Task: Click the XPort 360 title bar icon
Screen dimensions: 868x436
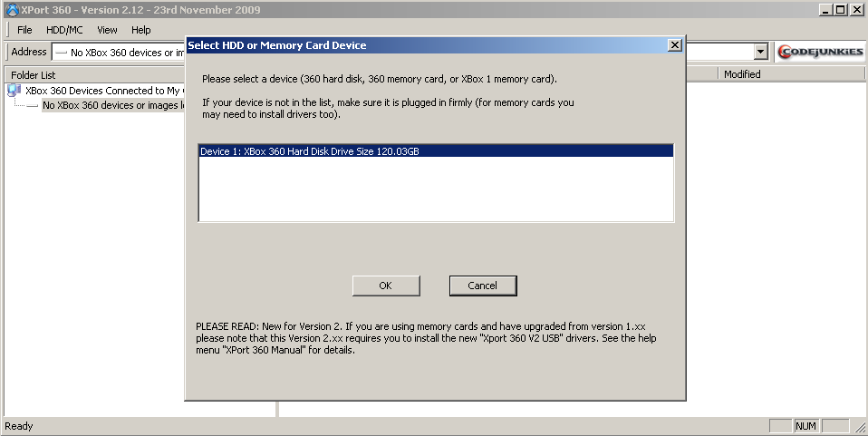Action: [12, 9]
